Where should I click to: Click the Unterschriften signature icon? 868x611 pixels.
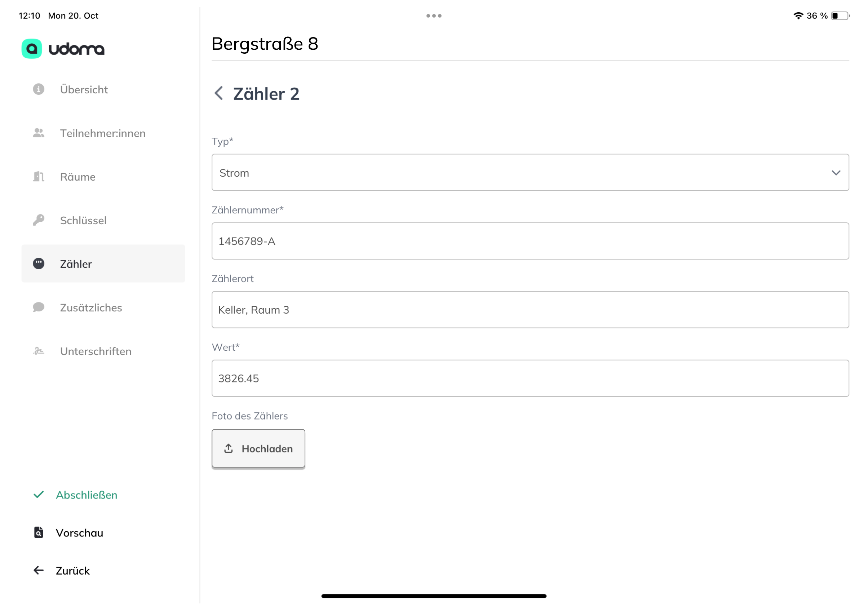pos(39,351)
